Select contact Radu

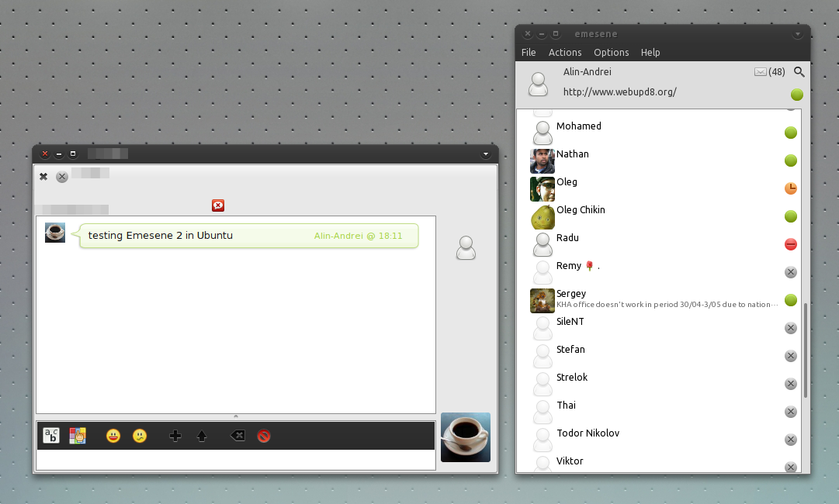659,243
